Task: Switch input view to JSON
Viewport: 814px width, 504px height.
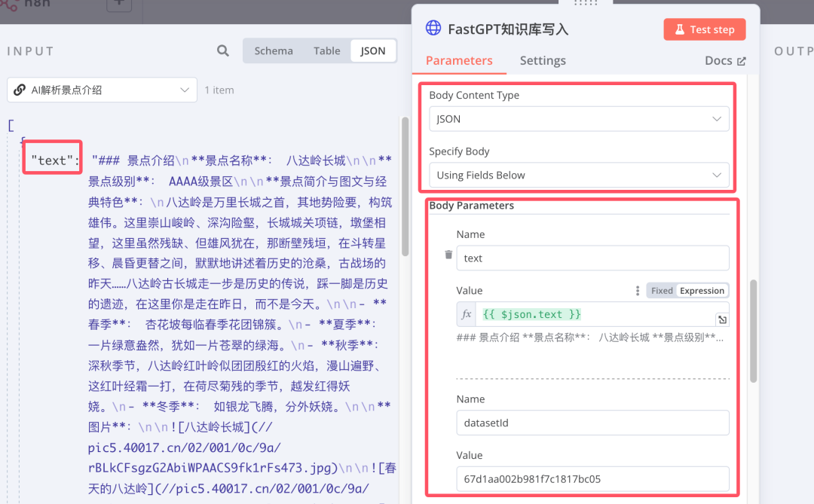Action: 373,51
